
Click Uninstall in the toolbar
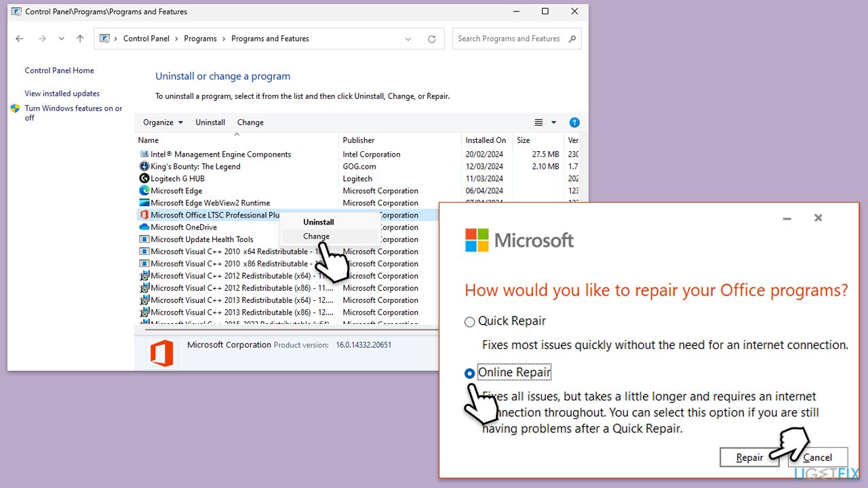(210, 122)
